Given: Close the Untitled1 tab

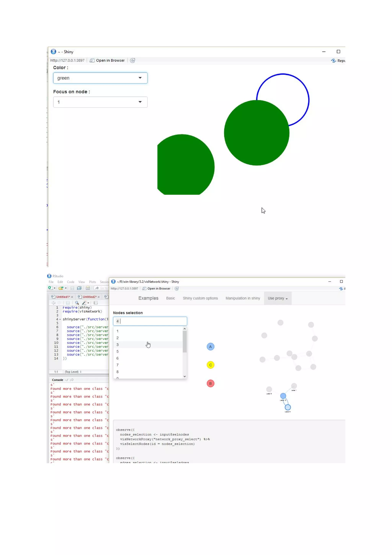Looking at the screenshot, I should coord(72,297).
